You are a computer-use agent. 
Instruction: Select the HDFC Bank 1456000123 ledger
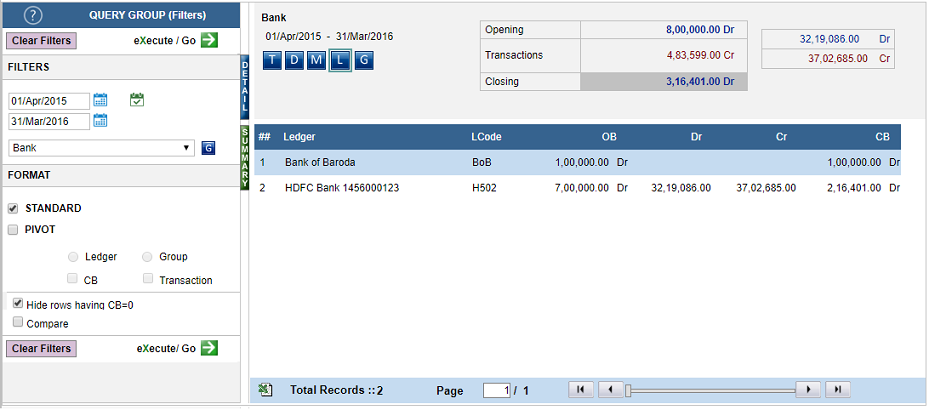[342, 188]
